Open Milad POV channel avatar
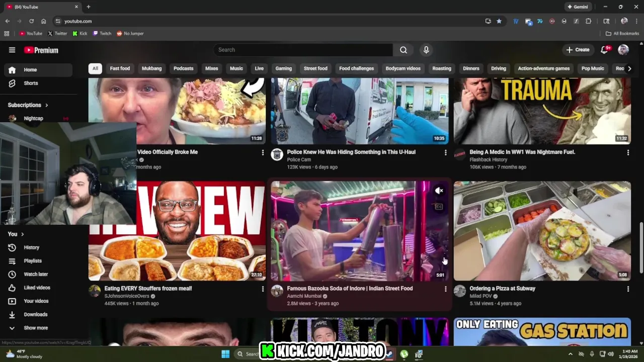The image size is (644, 362). click(x=460, y=291)
